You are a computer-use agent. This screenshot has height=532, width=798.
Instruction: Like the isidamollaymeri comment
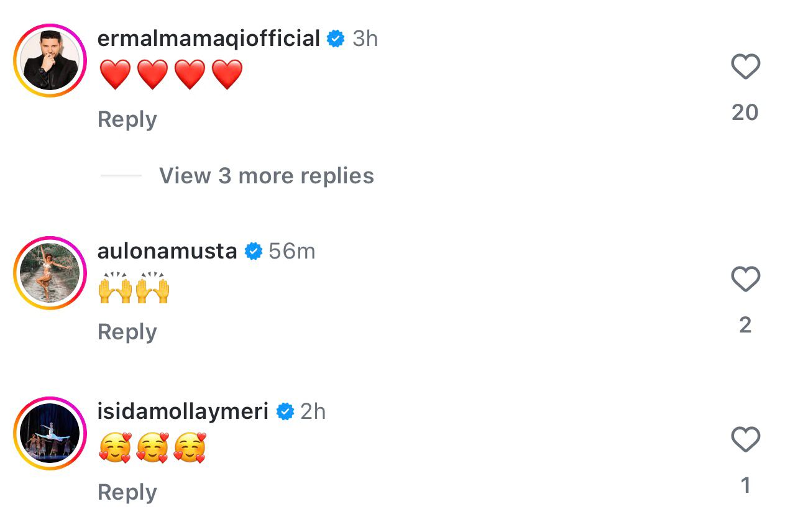point(745,440)
